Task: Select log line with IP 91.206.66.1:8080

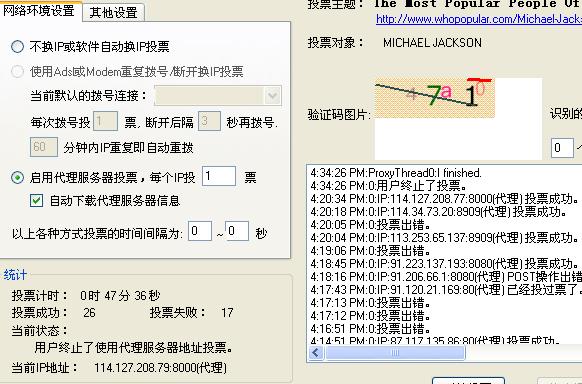Action: point(446,277)
